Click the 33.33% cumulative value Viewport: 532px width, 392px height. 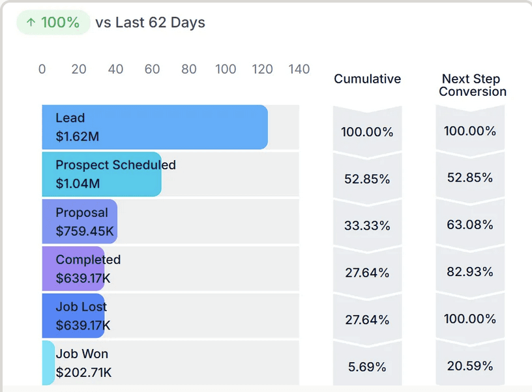(368, 225)
